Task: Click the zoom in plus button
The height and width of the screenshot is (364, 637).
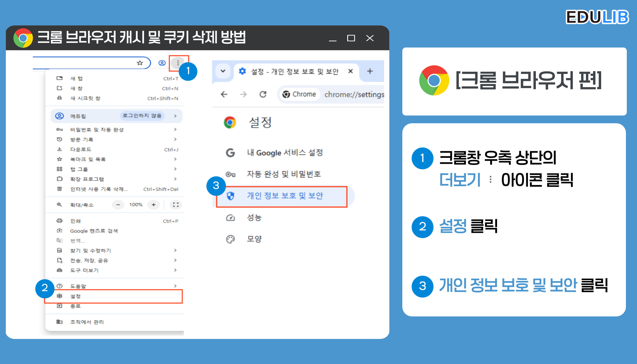Action: tap(154, 205)
